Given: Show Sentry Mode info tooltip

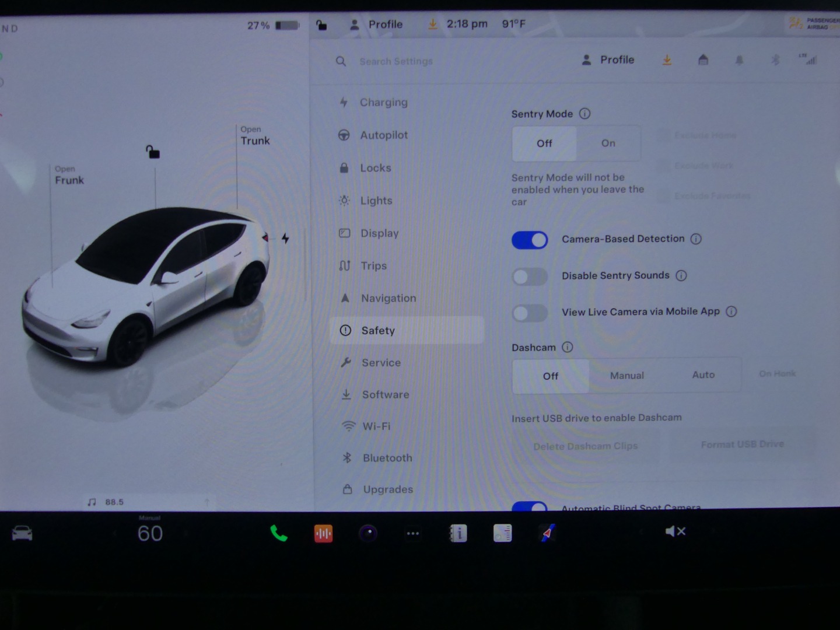Looking at the screenshot, I should (x=584, y=114).
